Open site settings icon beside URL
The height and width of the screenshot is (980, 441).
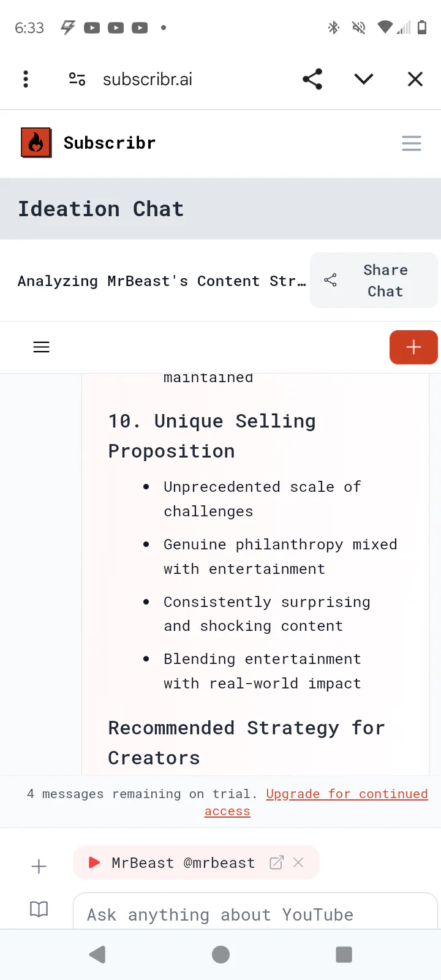point(77,79)
